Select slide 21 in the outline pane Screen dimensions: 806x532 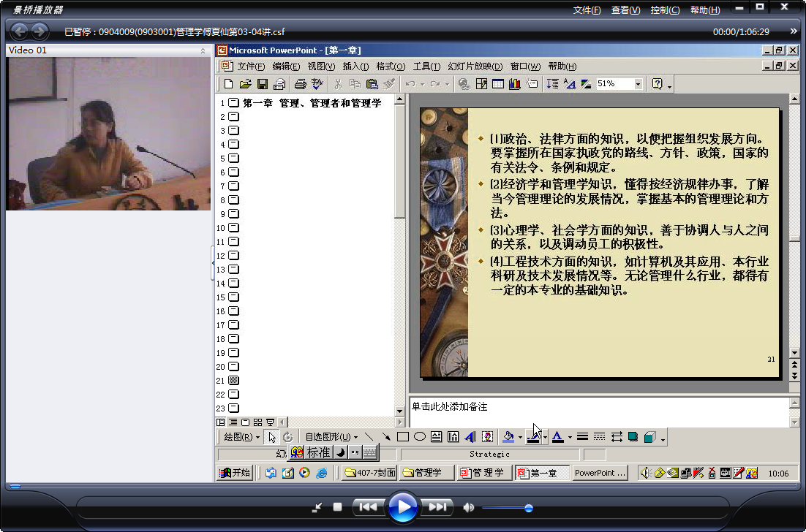[233, 381]
